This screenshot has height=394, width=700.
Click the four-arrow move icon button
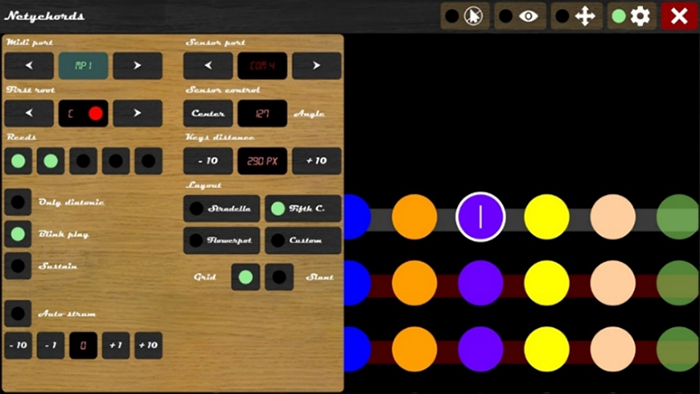pos(576,17)
